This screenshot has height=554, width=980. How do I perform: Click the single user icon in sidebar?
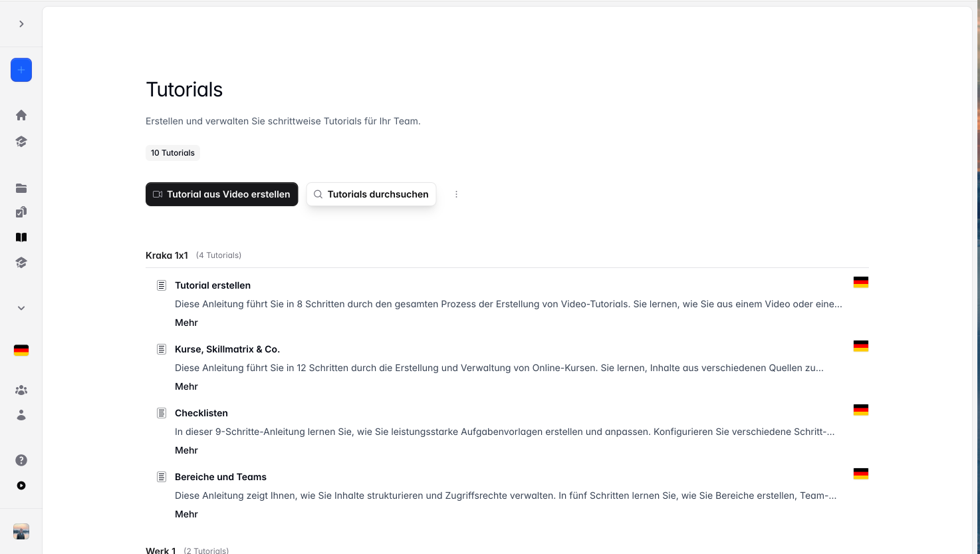coord(21,415)
